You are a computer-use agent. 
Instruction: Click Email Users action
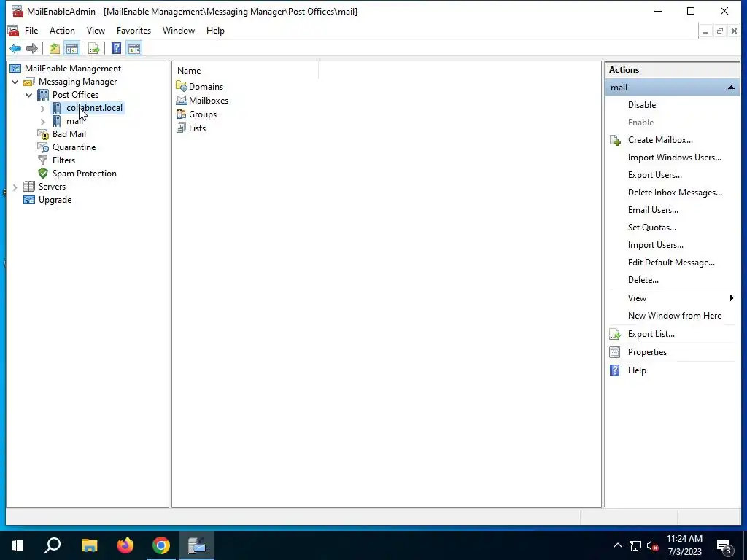point(653,210)
